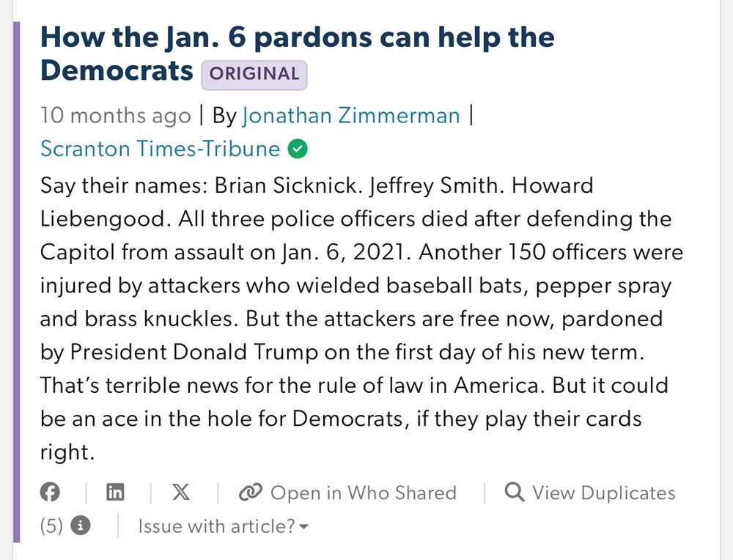This screenshot has width=733, height=560.
Task: Share article on X icon
Action: (181, 492)
